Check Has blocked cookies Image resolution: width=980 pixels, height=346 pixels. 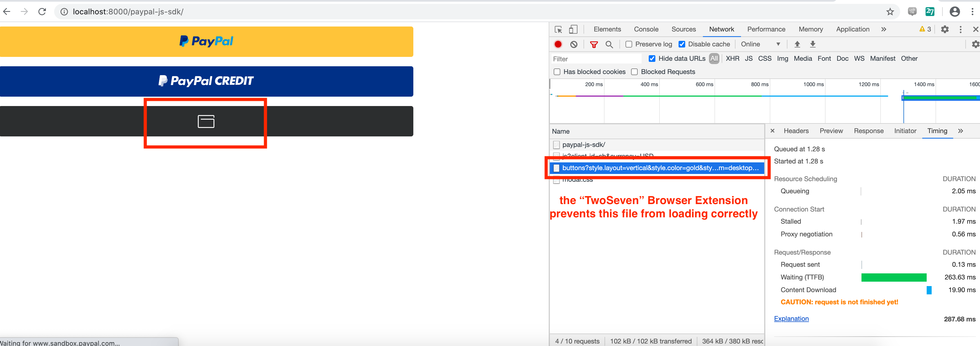[557, 72]
